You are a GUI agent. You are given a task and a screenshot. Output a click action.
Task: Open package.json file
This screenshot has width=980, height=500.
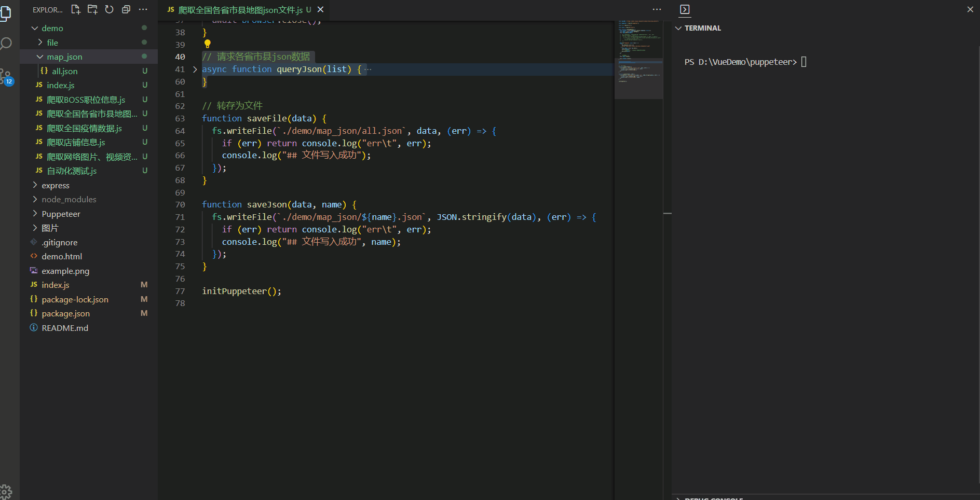pyautogui.click(x=89, y=313)
